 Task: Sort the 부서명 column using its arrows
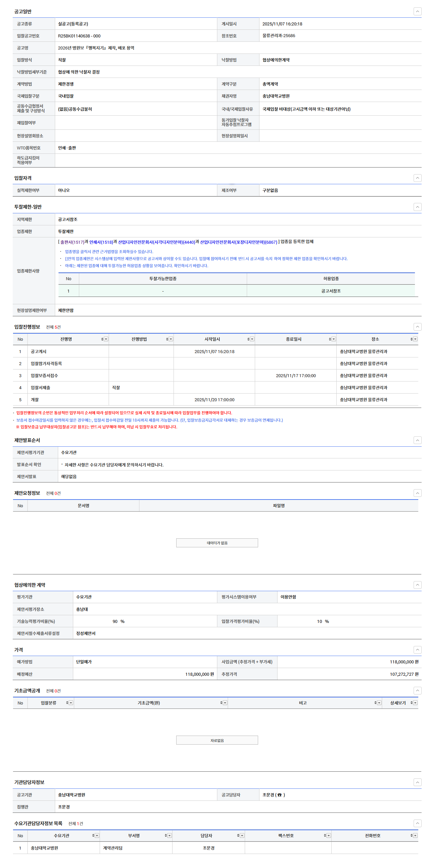click(x=166, y=836)
